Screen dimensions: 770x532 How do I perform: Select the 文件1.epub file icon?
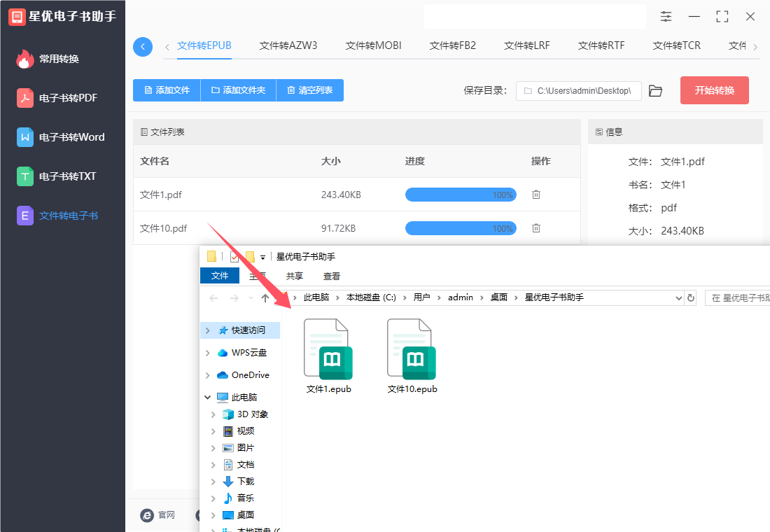coord(328,349)
